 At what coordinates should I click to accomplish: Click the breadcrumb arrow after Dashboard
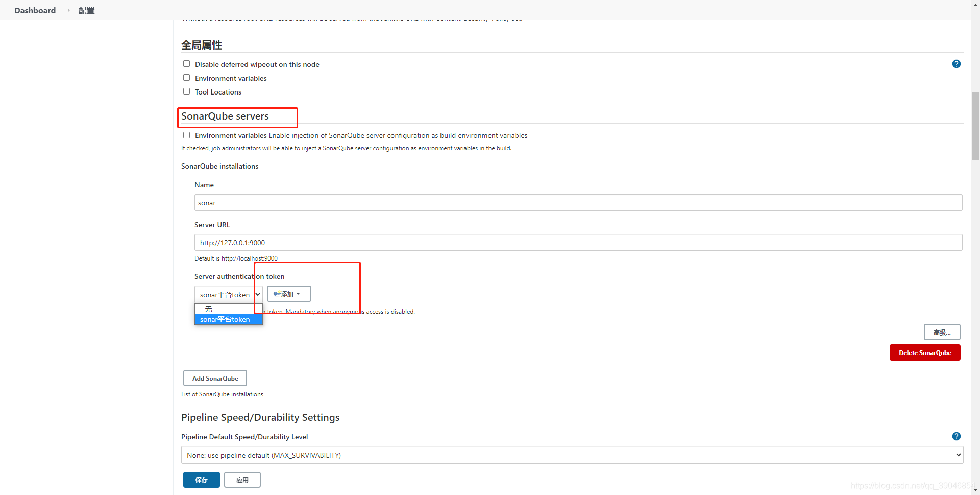68,10
